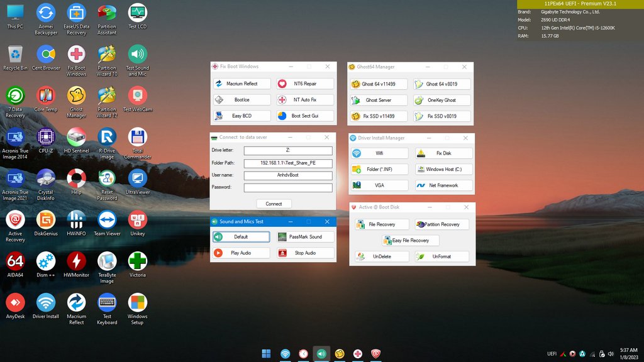Open Victoria disk diagnostic tool
This screenshot has width=644, height=362.
pos(137,262)
